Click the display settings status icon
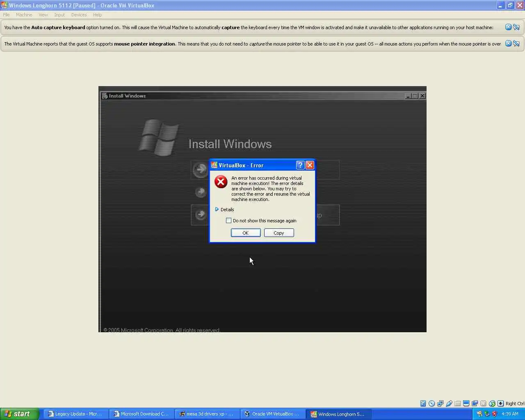Viewport: 525px width, 420px height. coord(466,404)
